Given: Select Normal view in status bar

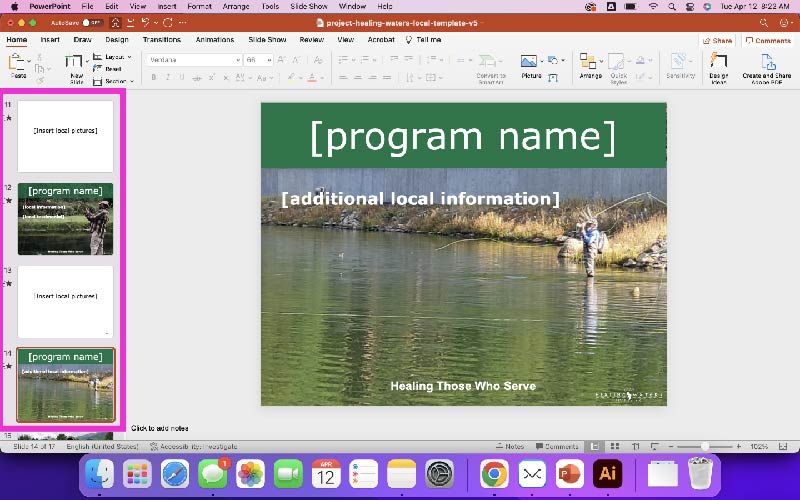Looking at the screenshot, I should (x=594, y=446).
